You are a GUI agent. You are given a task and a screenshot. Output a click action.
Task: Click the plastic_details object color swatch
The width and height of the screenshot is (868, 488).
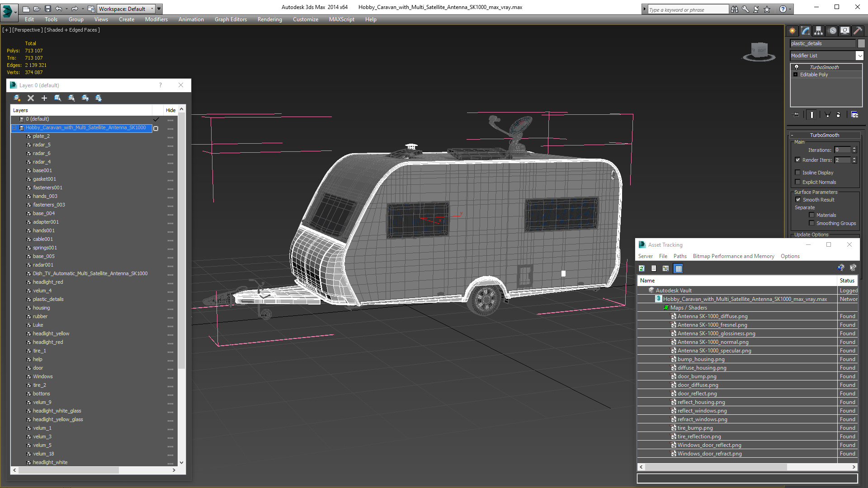coord(861,43)
